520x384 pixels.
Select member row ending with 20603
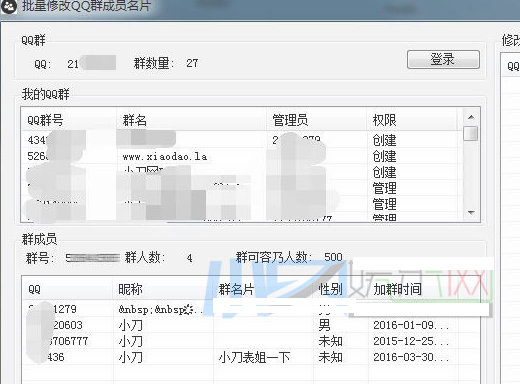point(251,325)
